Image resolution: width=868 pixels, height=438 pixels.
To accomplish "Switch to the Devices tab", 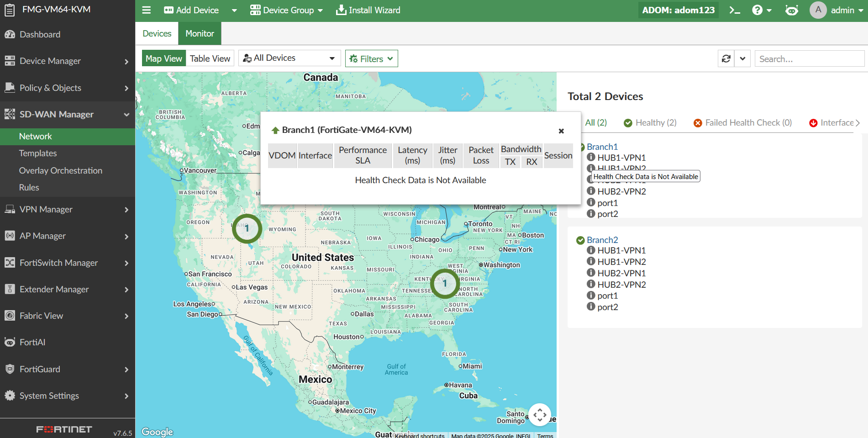I will tap(157, 33).
